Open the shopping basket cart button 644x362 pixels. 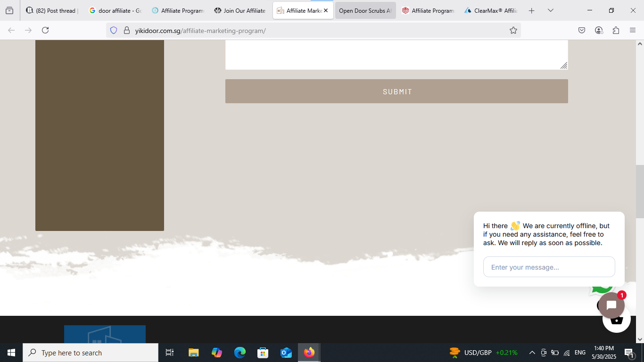pyautogui.click(x=617, y=321)
